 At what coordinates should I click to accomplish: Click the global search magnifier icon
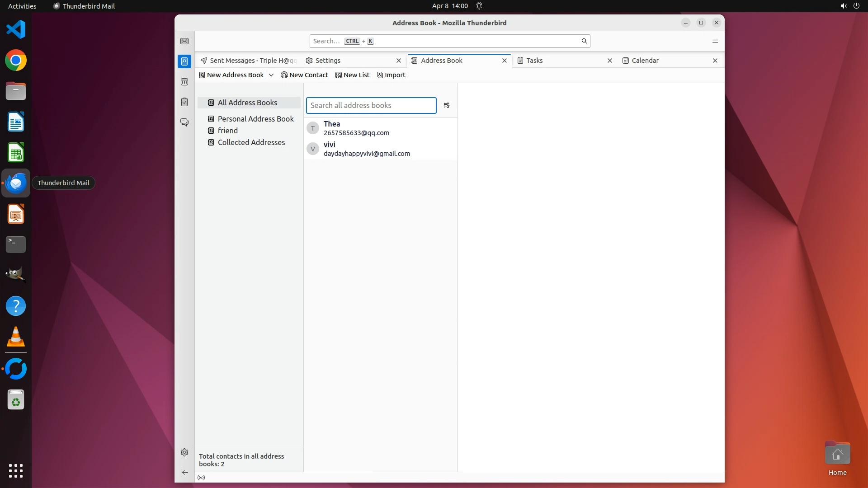click(x=584, y=41)
